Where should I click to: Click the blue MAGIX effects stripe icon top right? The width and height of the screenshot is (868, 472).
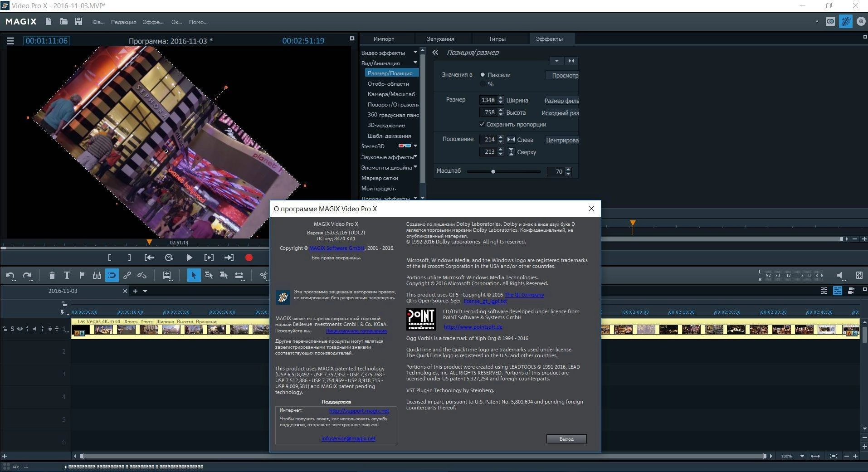pyautogui.click(x=845, y=21)
